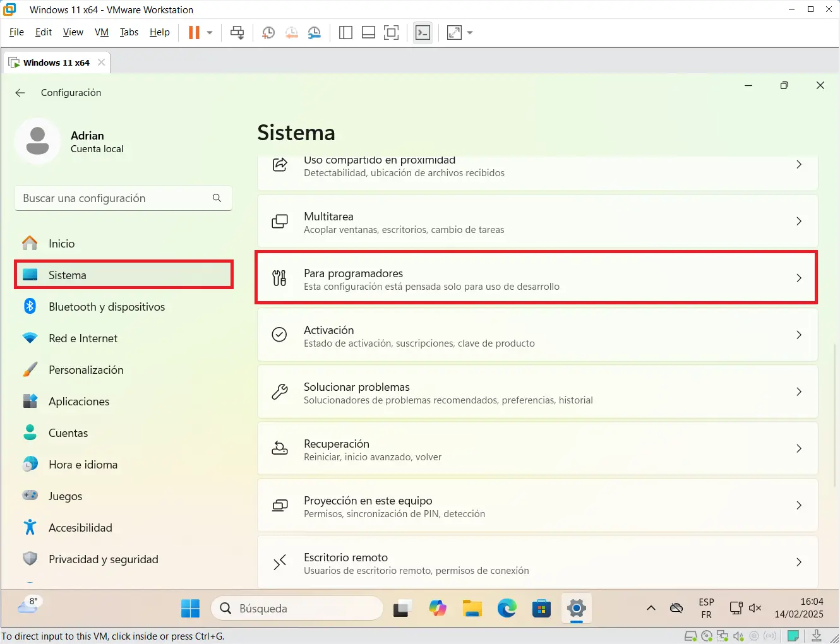Click the Activación row chevron
Viewport: 840px width, 644px height.
[x=799, y=335]
